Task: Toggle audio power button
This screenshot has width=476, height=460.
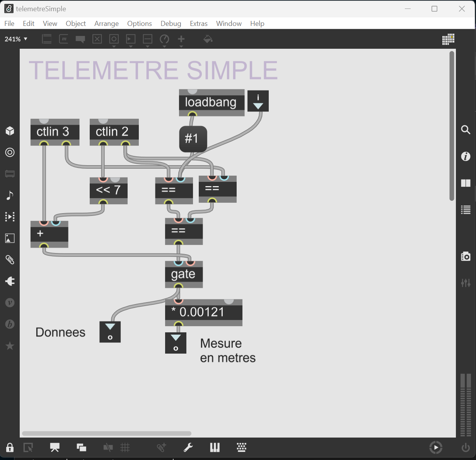Action: click(466, 448)
